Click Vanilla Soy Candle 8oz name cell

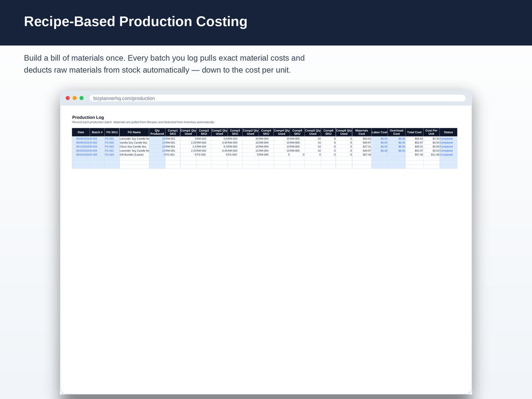(x=134, y=143)
